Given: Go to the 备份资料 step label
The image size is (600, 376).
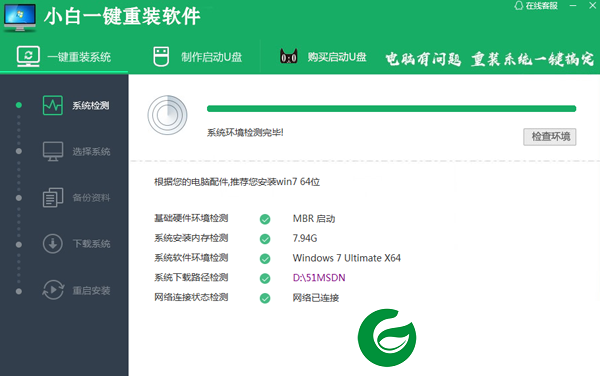Looking at the screenshot, I should [x=91, y=198].
